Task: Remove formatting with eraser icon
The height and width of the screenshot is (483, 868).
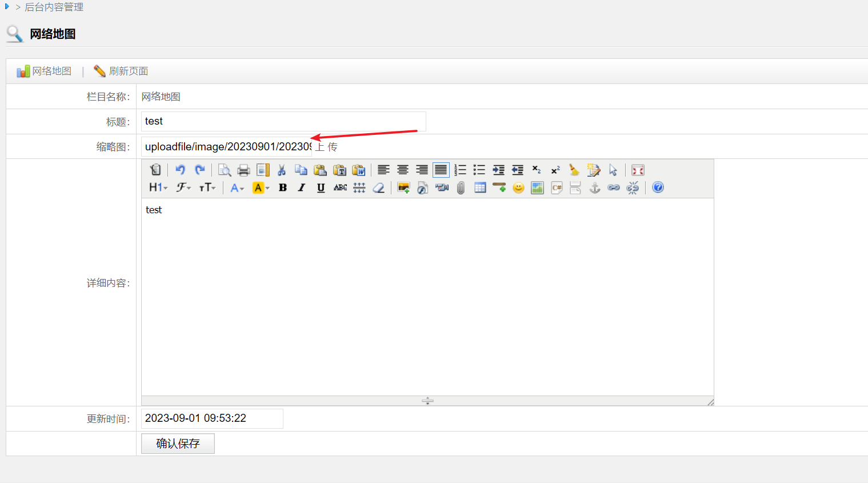Action: pos(378,187)
